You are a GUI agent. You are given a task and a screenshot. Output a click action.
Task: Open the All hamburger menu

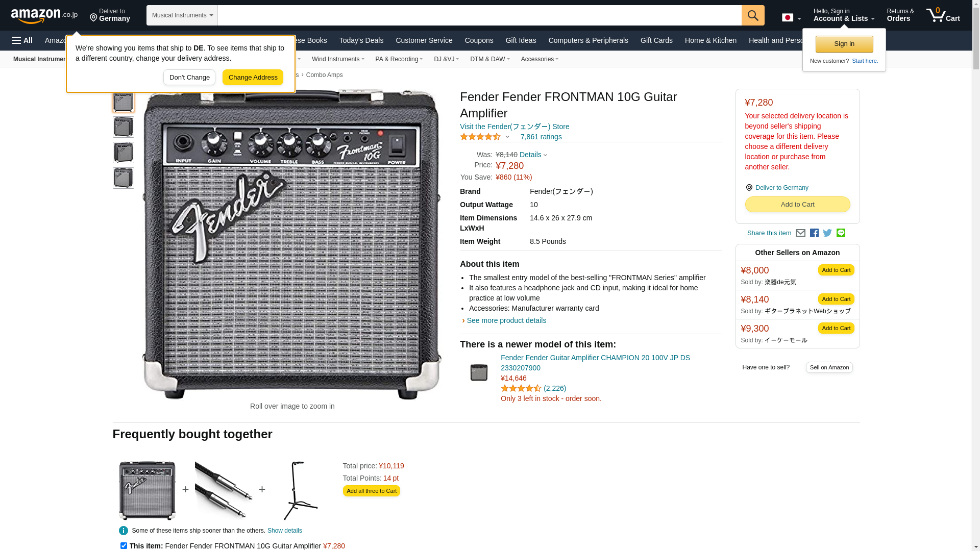point(22,40)
